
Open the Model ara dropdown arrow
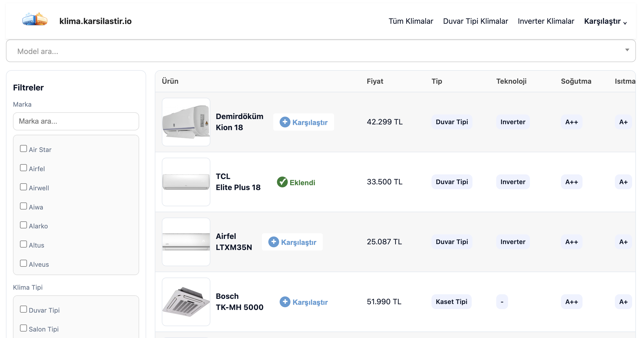click(x=627, y=50)
